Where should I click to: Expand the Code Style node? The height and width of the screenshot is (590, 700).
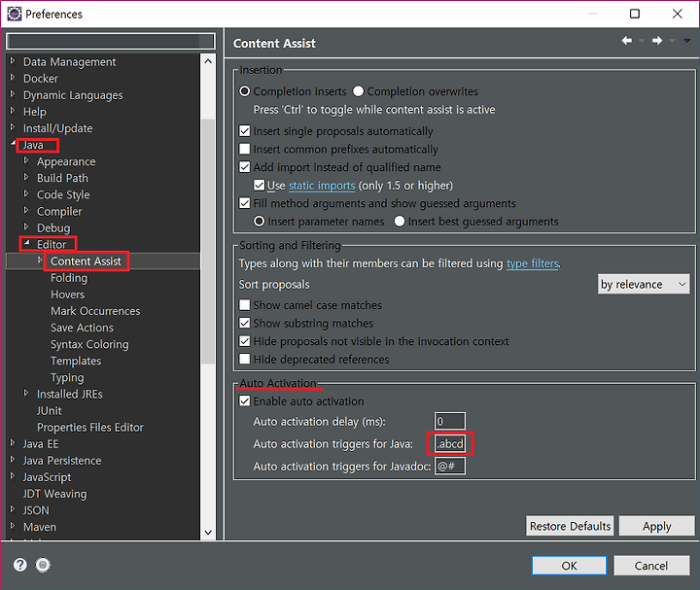[26, 193]
